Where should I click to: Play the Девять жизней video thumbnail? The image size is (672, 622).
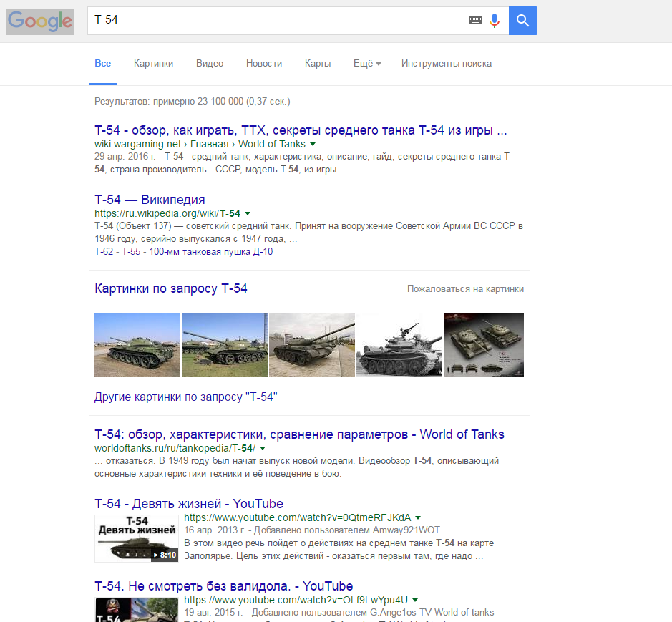[136, 538]
